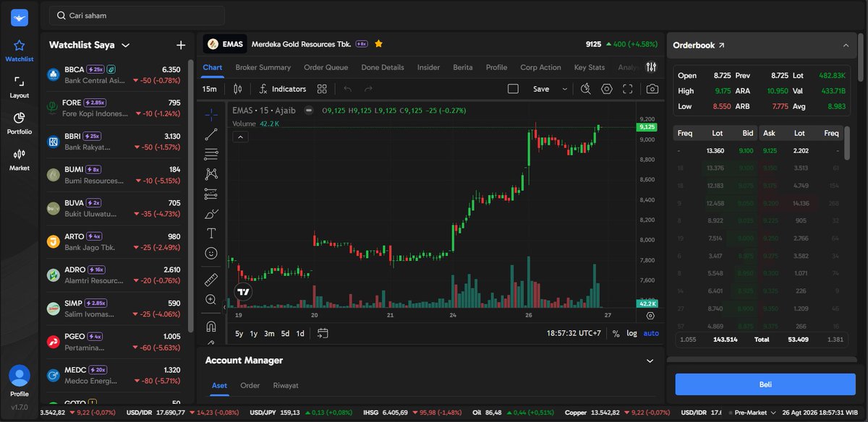868x422 pixels.
Task: Click the orderbook table scrollbar
Action: (847, 142)
